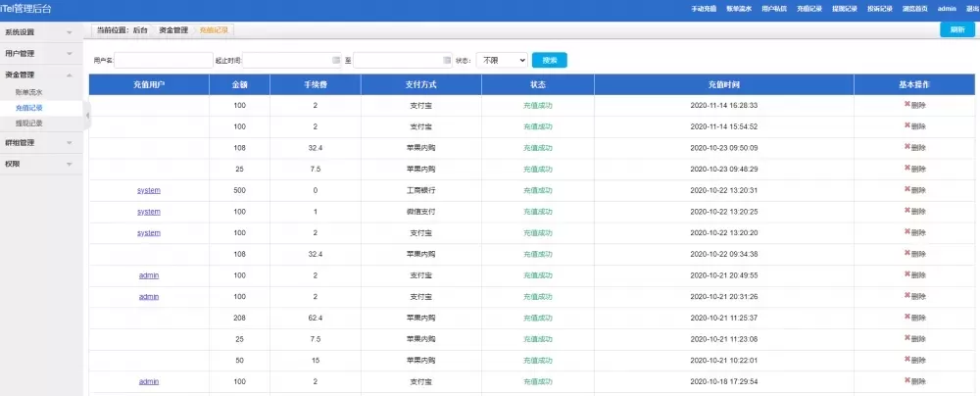Delete the record dated 2020-10-22 13:20:20
Viewport: 980px width, 396px height.
tap(915, 232)
